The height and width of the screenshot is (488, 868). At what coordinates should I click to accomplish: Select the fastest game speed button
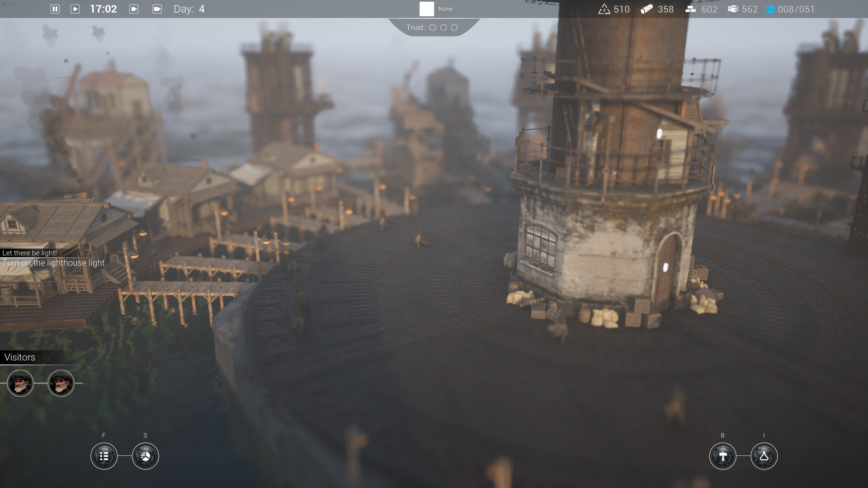157,9
